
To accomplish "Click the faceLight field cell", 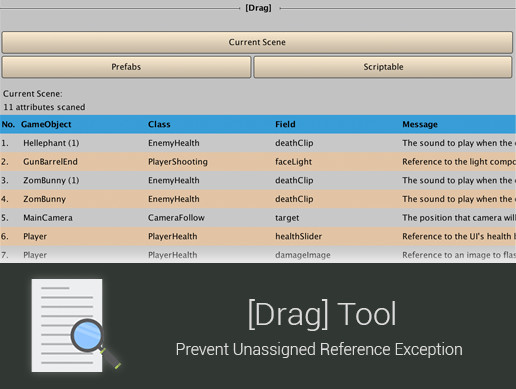I will 293,162.
